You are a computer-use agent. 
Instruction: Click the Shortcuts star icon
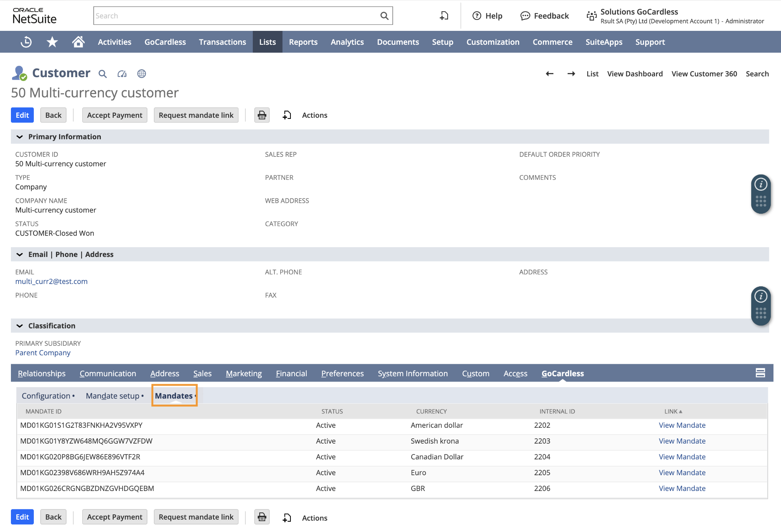[x=52, y=42]
